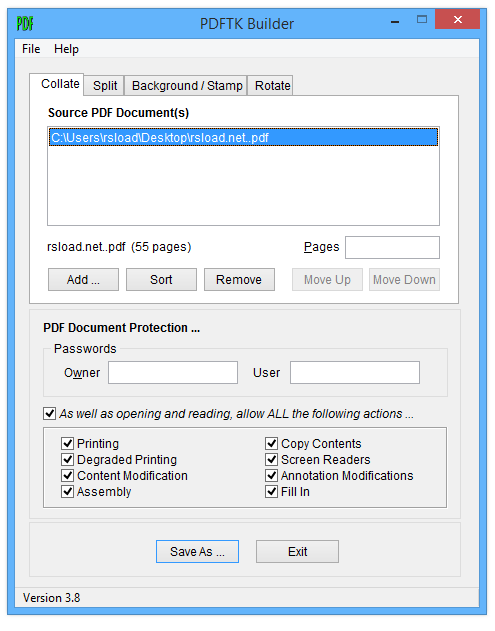Switch to the Collate tab
This screenshot has width=495, height=631.
57,84
